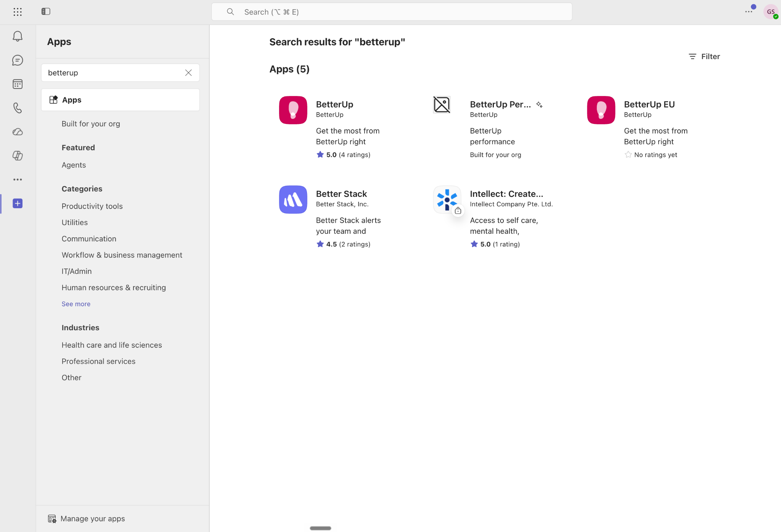Open the Chat icon in left rail

[x=18, y=60]
